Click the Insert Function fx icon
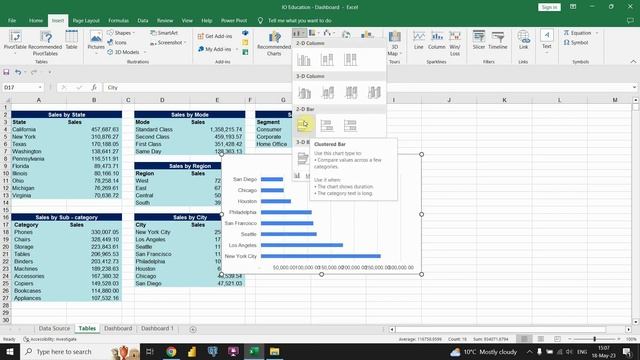Image resolution: width=640 pixels, height=360 pixels. [94, 87]
